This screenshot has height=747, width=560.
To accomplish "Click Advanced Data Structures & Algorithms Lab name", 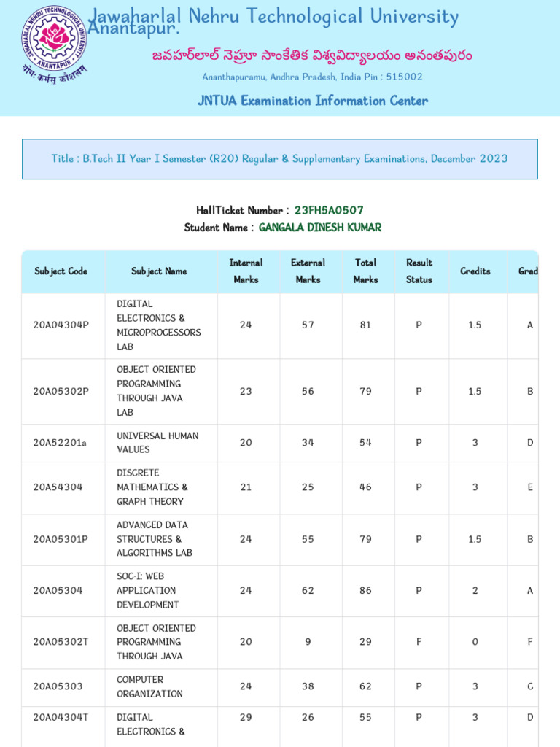I will [155, 539].
